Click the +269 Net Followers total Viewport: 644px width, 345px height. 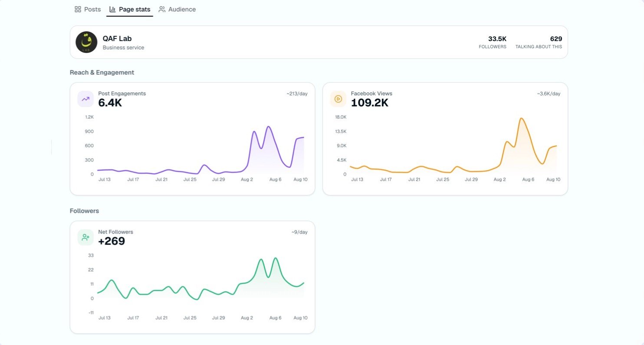coord(112,241)
